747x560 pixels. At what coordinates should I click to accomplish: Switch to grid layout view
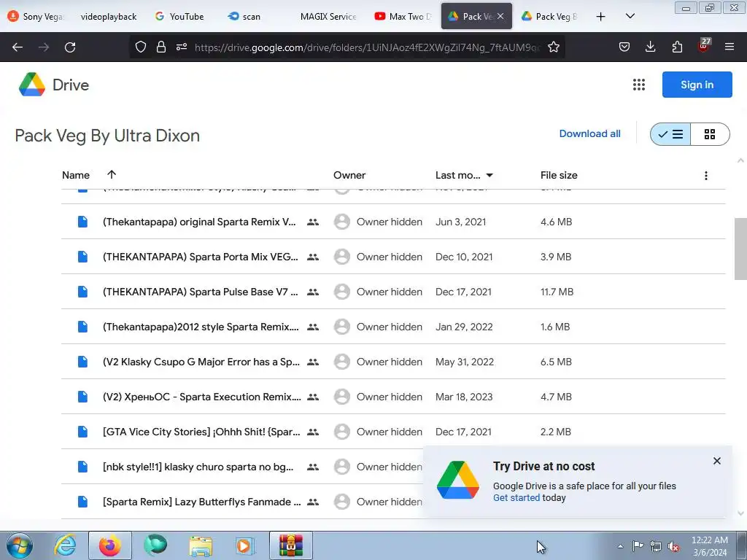pos(710,134)
